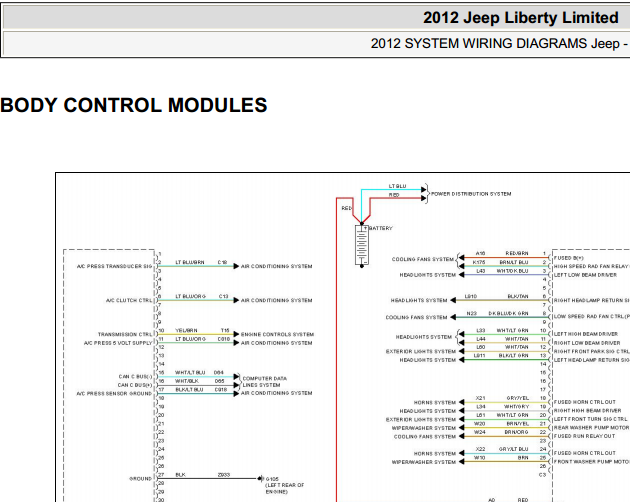Click 'RED/BRN' wire color on A16
This screenshot has height=502, width=630.
pos(517,254)
